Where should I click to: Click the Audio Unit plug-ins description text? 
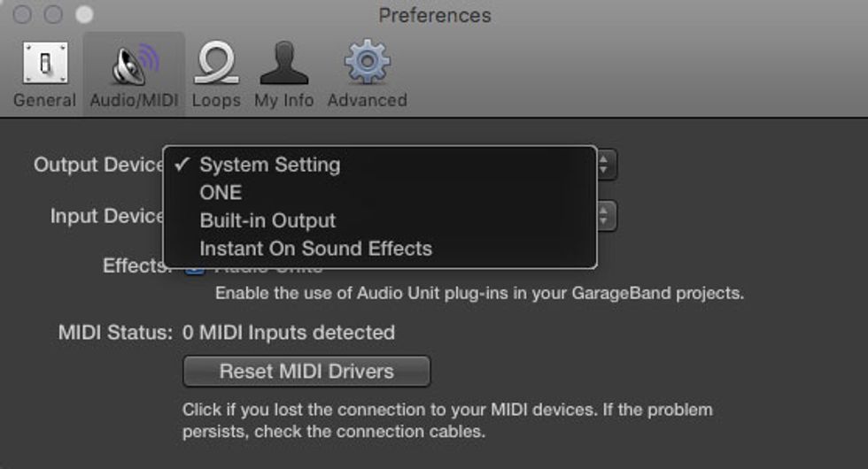(x=479, y=293)
